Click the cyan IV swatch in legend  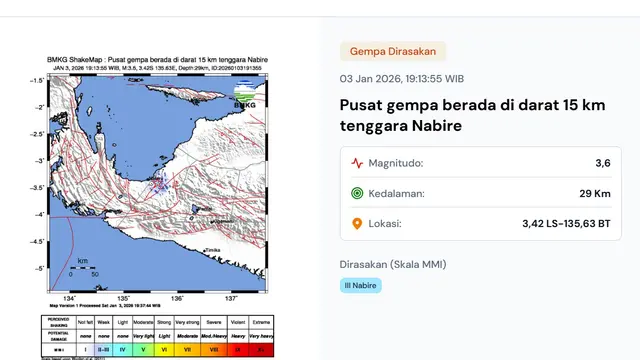click(x=122, y=350)
